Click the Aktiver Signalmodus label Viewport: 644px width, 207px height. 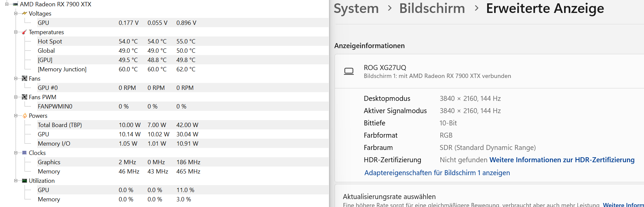[x=395, y=111]
